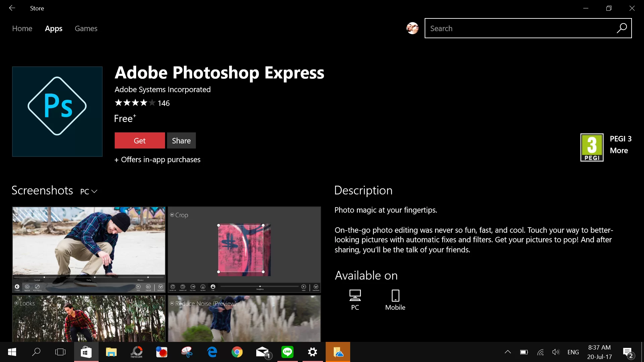This screenshot has width=644, height=362.
Task: Switch to the Games tab
Action: pos(86,28)
